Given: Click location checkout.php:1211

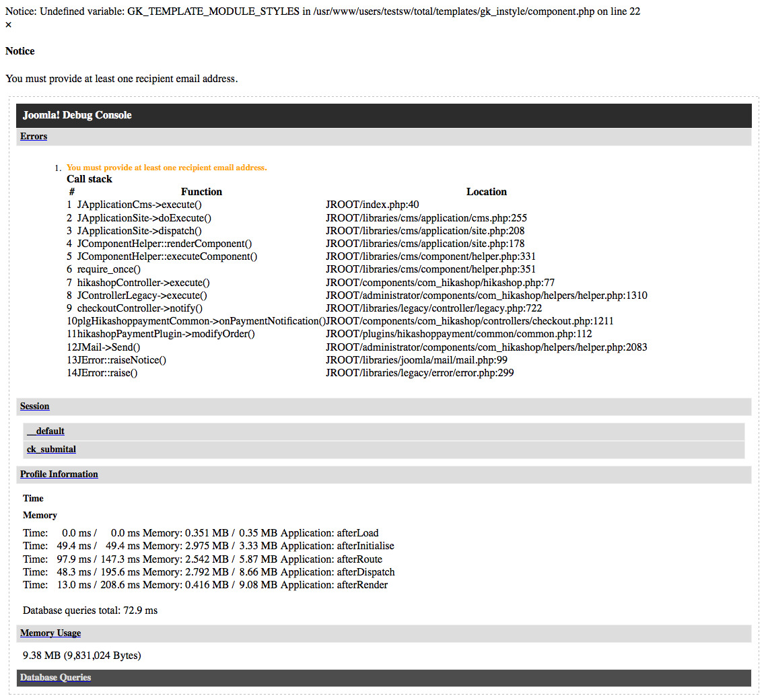Looking at the screenshot, I should 470,321.
